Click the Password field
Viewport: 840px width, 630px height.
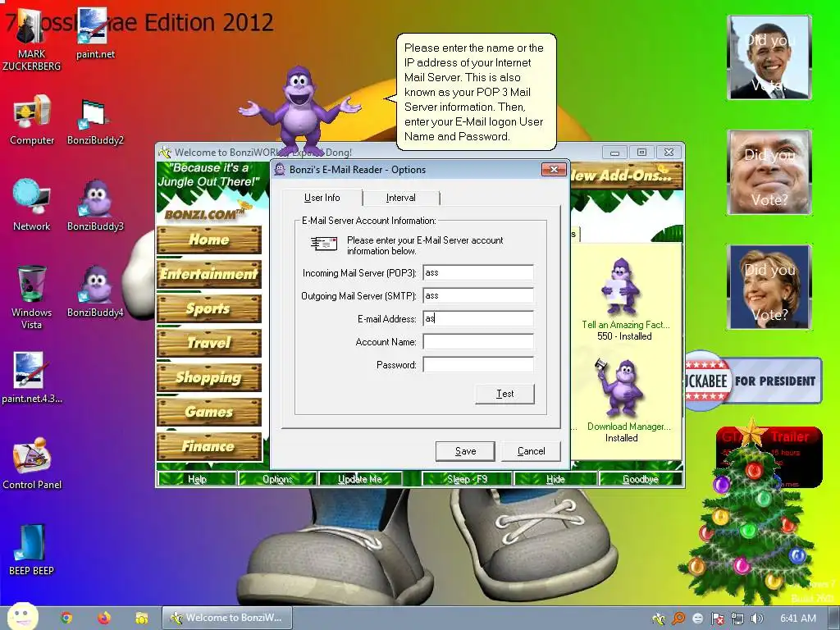coord(478,365)
